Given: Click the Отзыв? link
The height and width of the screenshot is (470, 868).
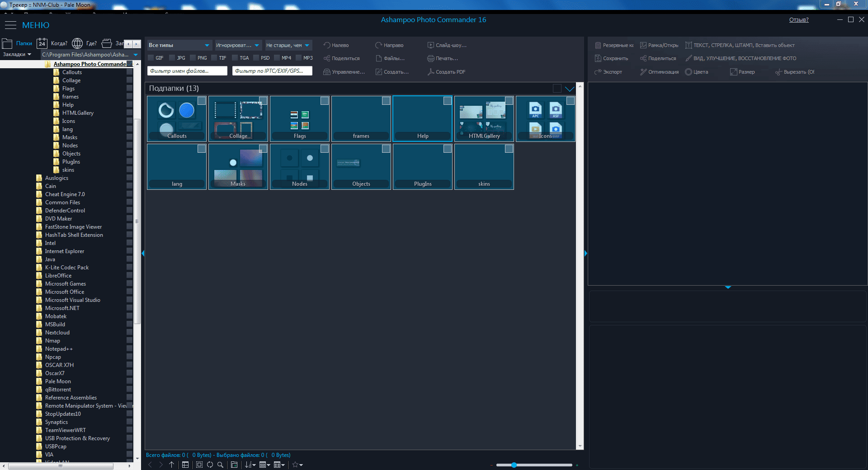Looking at the screenshot, I should 799,20.
